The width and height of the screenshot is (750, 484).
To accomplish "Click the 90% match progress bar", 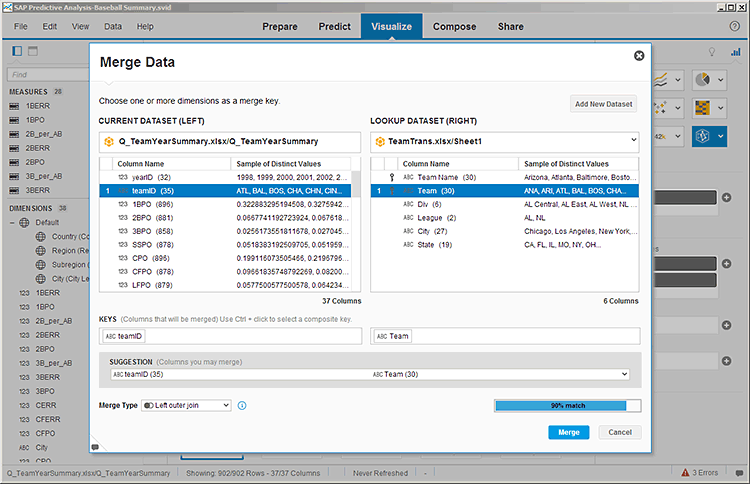I will pos(567,406).
